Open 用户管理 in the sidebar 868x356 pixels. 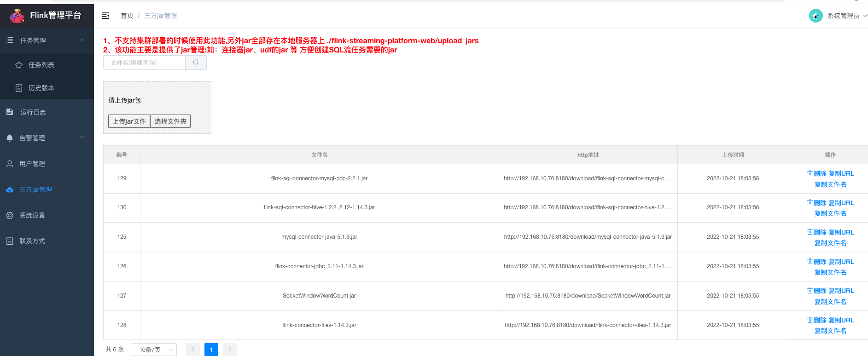click(x=47, y=164)
